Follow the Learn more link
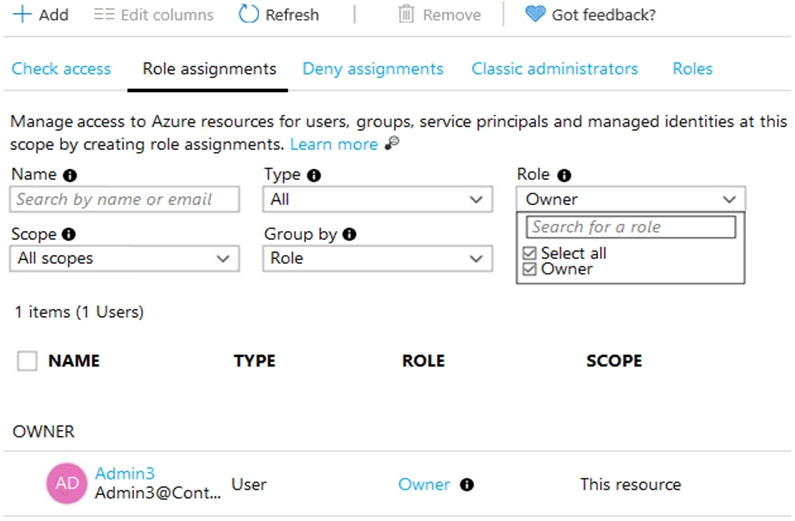The height and width of the screenshot is (521, 795). click(x=334, y=144)
